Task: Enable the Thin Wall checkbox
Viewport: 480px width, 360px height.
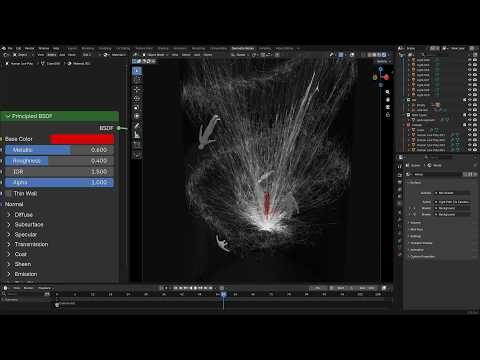Action: [x=8, y=194]
